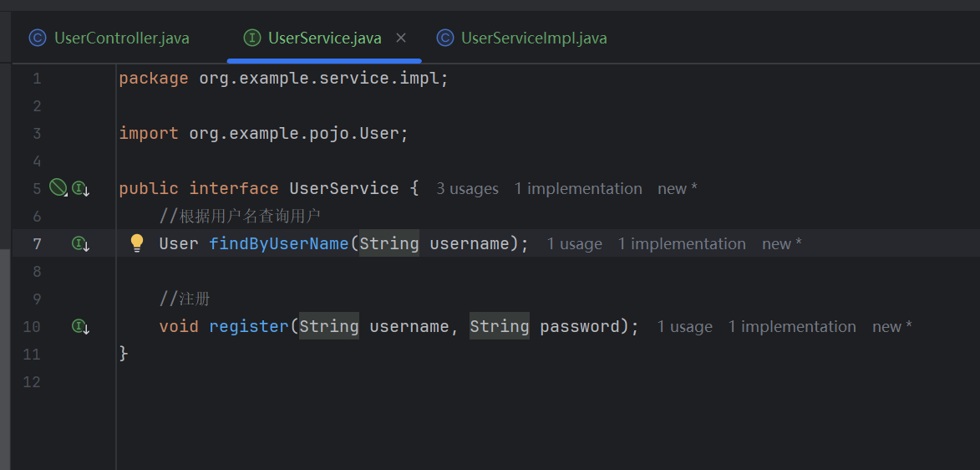Show '1 usage' of findByUserName

click(x=574, y=244)
